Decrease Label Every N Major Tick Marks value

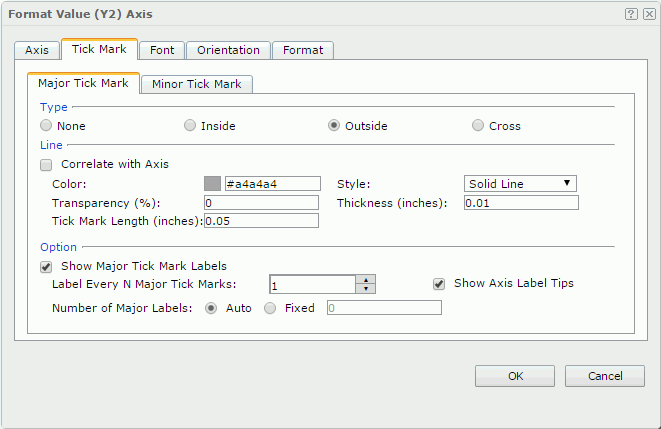click(366, 289)
